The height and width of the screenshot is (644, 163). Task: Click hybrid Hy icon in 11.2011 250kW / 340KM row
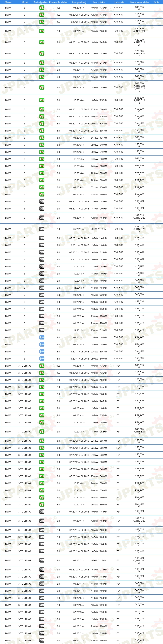42,358
